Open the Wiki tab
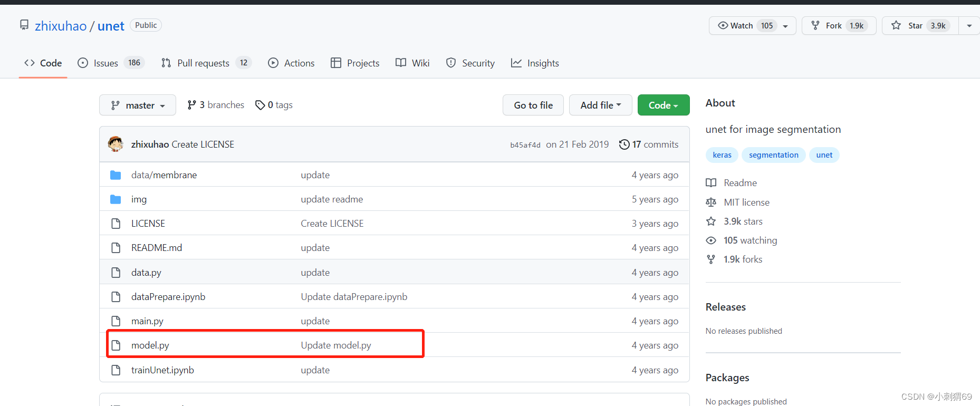The height and width of the screenshot is (406, 980). (412, 63)
